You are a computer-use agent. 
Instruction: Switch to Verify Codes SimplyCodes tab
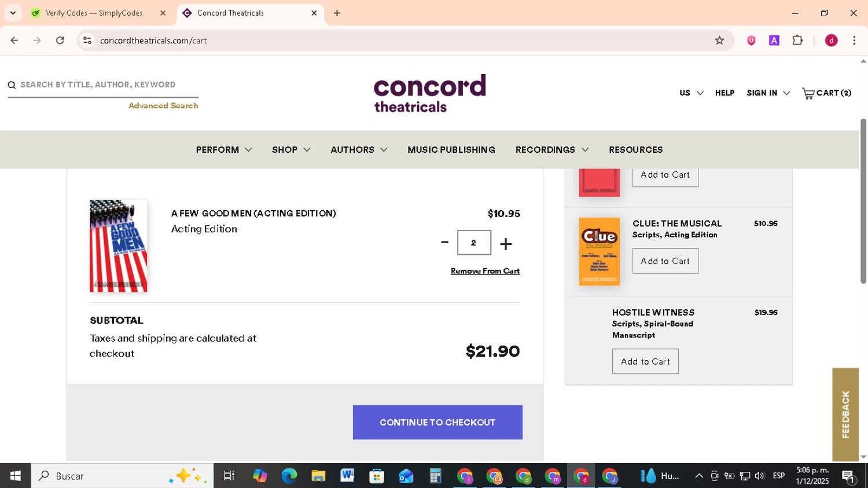pos(98,13)
